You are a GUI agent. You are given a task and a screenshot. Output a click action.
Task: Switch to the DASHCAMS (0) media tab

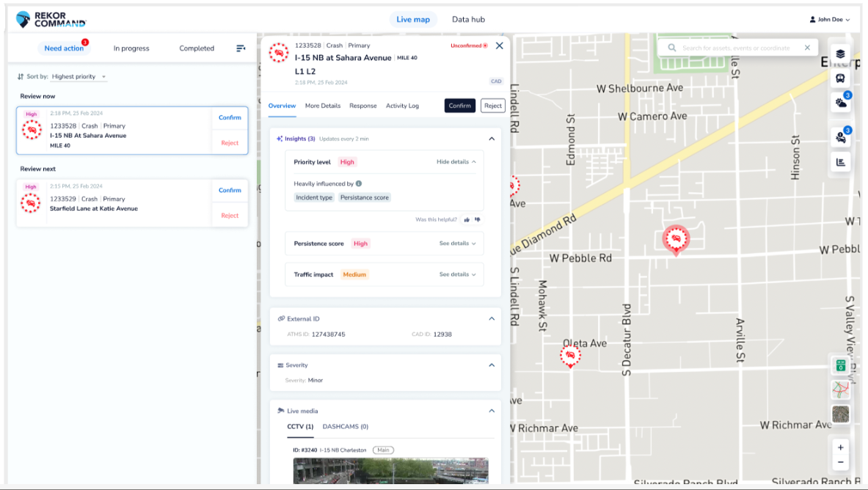point(346,427)
